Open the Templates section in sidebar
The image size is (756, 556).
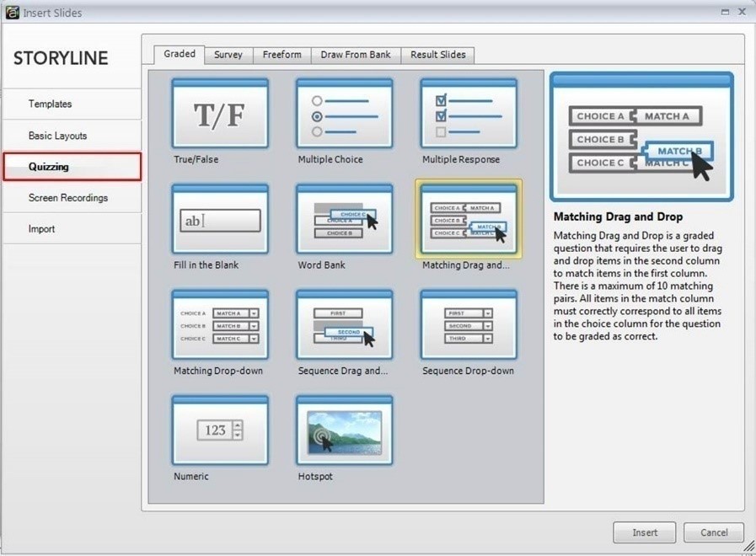[72, 104]
